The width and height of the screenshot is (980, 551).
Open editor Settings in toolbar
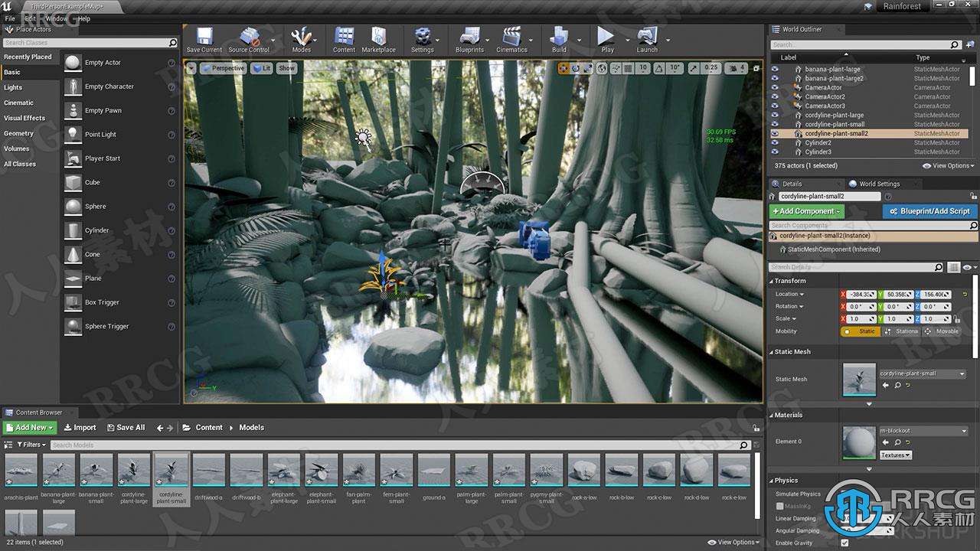pyautogui.click(x=422, y=40)
